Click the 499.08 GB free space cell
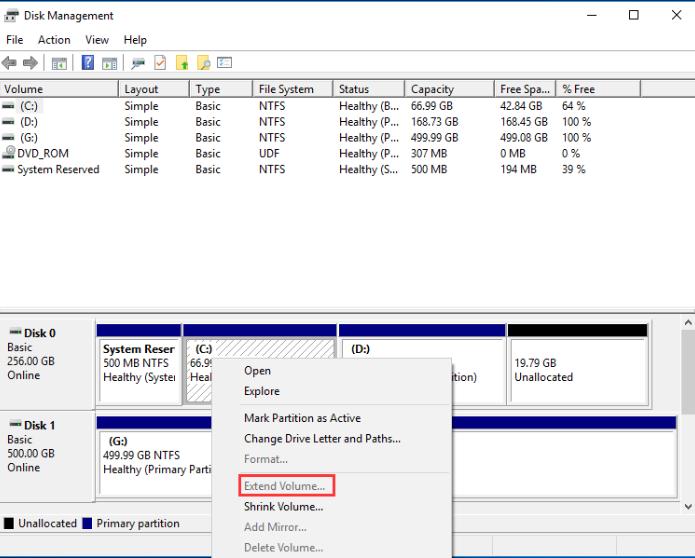Viewport: 695px width, 558px height. 524,138
